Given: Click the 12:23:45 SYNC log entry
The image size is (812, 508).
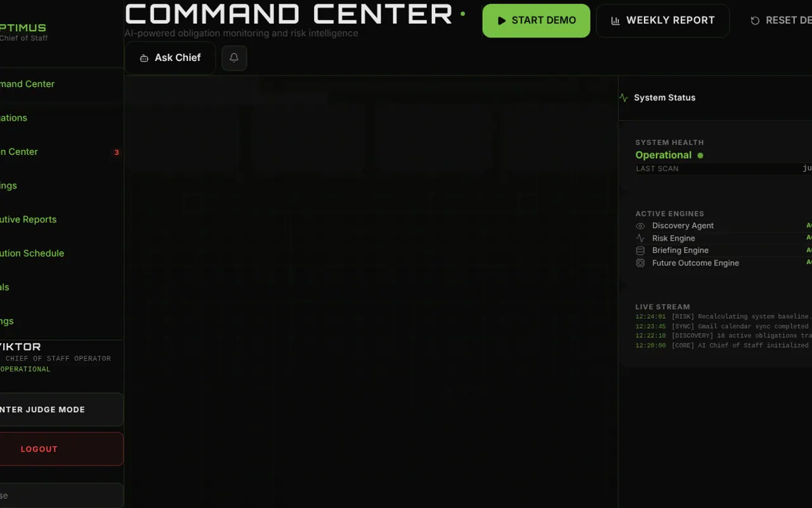Looking at the screenshot, I should tap(722, 326).
